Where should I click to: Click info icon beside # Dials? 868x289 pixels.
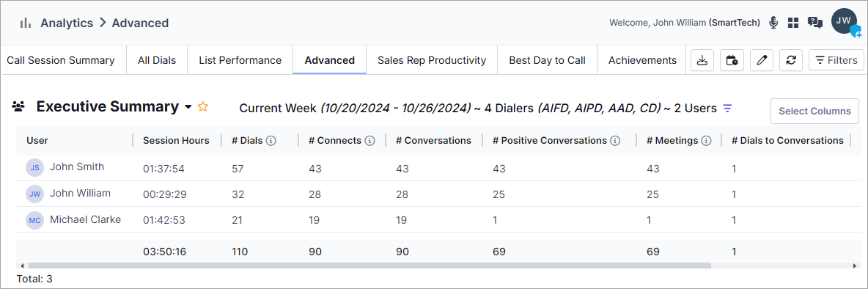(271, 141)
